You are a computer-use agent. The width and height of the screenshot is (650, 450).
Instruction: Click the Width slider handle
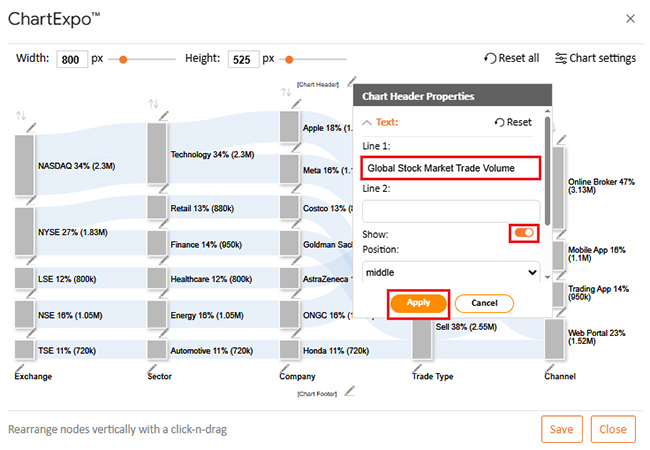pyautogui.click(x=124, y=59)
